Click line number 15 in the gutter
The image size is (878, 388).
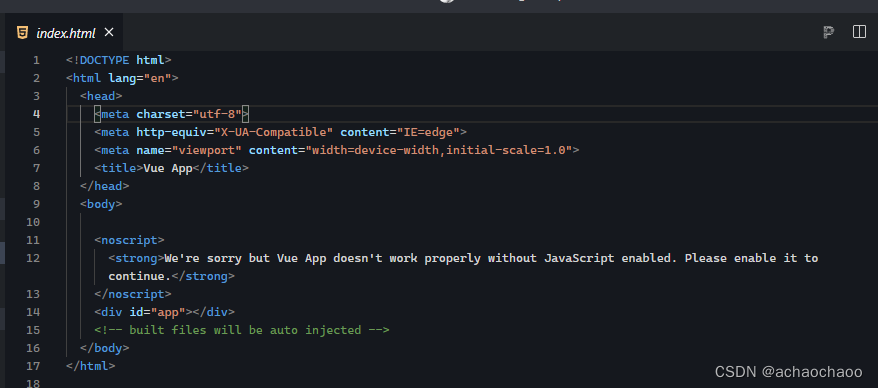click(x=33, y=330)
